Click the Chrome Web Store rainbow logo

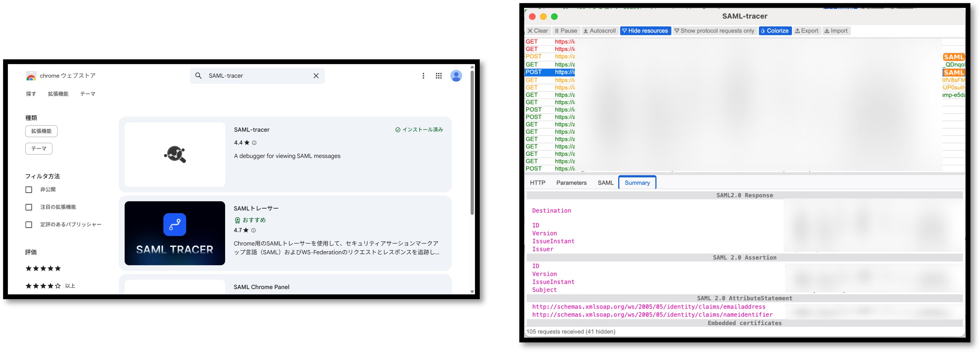(31, 76)
